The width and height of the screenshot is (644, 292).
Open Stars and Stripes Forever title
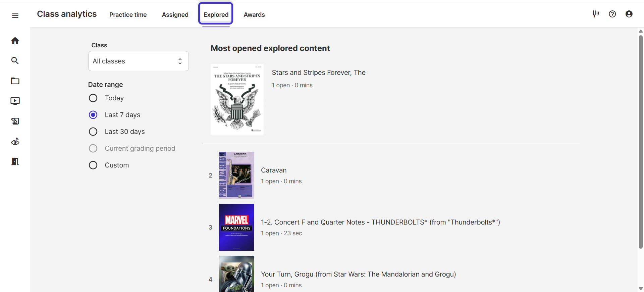pyautogui.click(x=319, y=72)
